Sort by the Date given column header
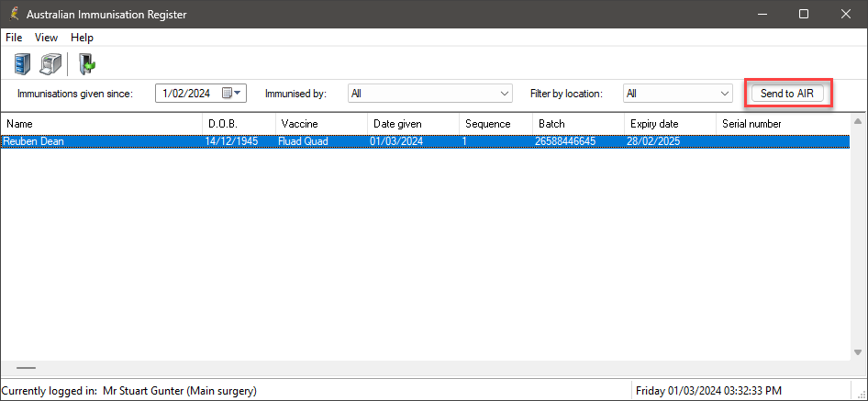The height and width of the screenshot is (401, 868). (414, 124)
